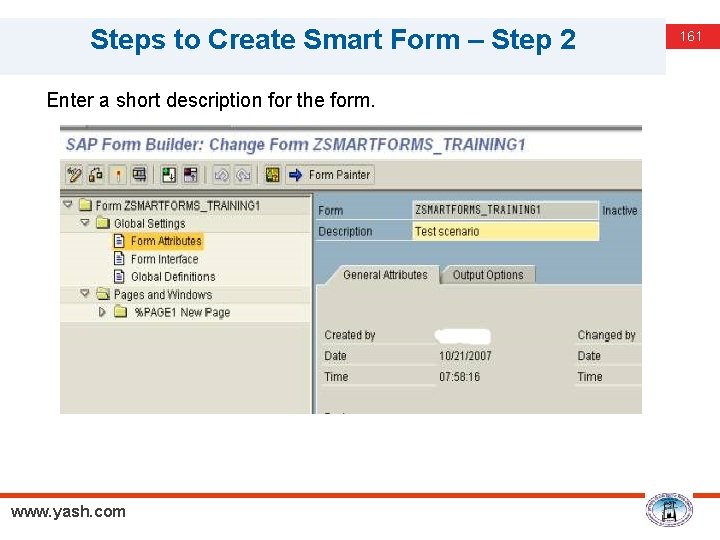Click the creation date 10/21/2007
Screen dimensions: 720x540
[465, 356]
